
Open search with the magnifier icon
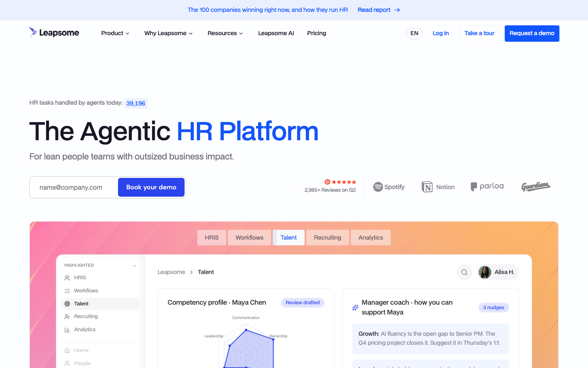(464, 272)
